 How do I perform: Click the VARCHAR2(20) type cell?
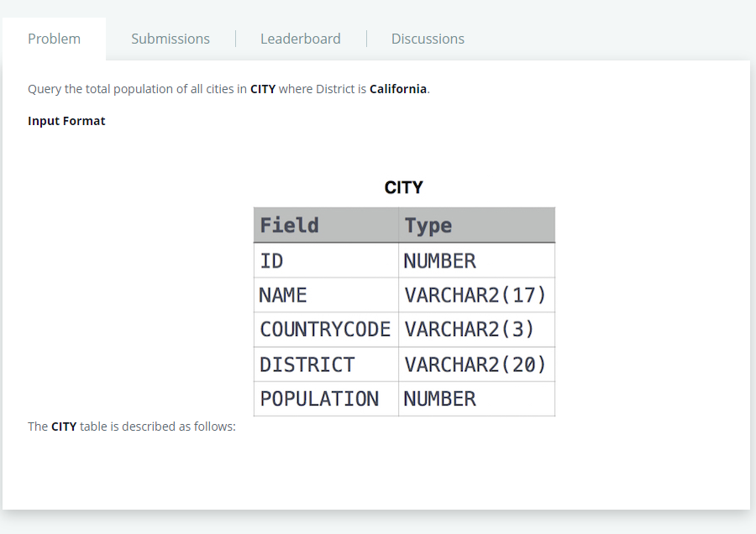click(476, 364)
